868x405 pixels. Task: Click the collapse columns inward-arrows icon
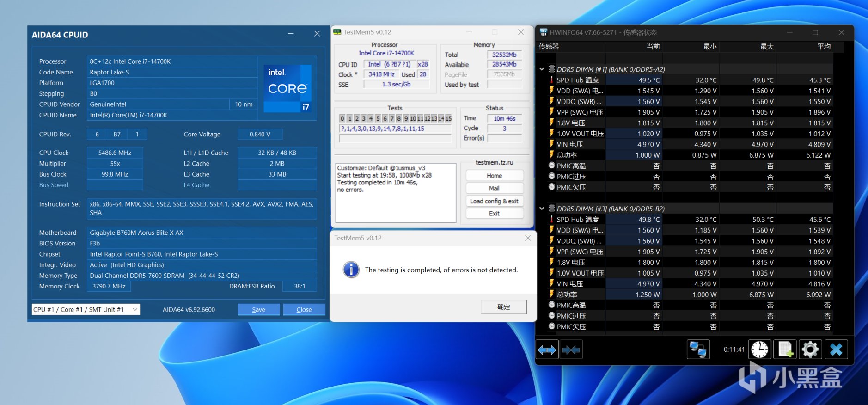pyautogui.click(x=571, y=350)
